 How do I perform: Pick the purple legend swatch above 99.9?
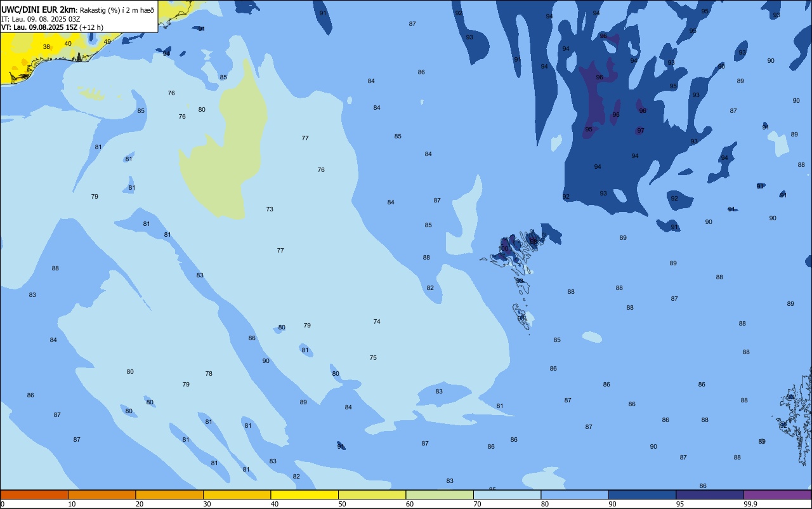777,494
